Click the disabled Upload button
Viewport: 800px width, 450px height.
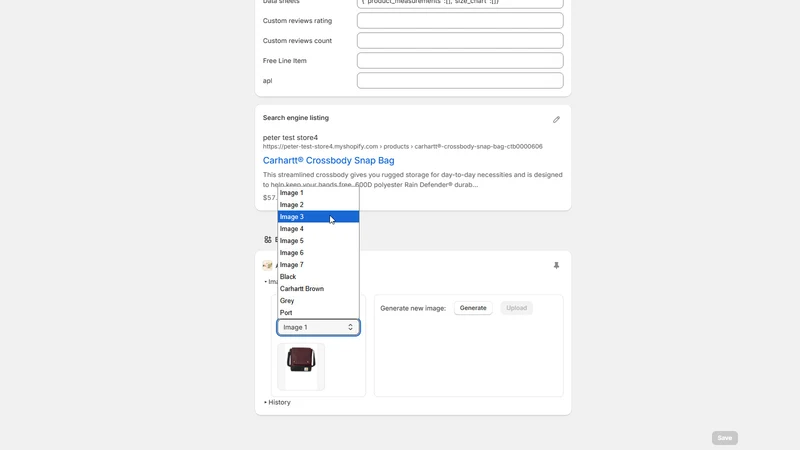point(516,308)
